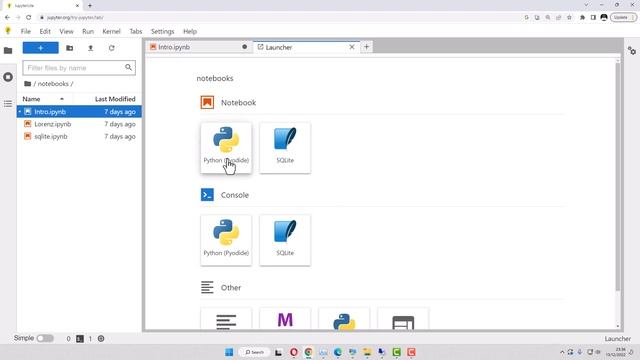Screen dimensions: 640x360
Task: Open the View menu
Action: tap(66, 31)
